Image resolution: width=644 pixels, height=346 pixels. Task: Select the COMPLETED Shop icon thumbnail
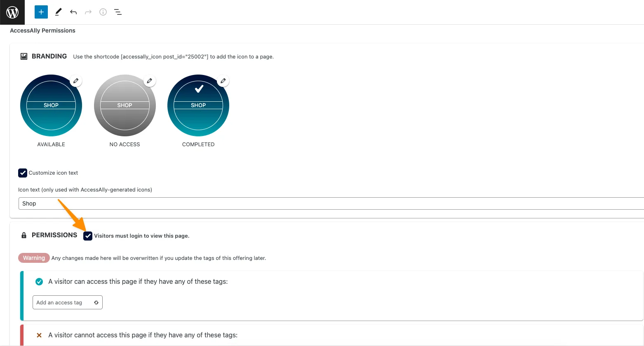[x=198, y=105]
